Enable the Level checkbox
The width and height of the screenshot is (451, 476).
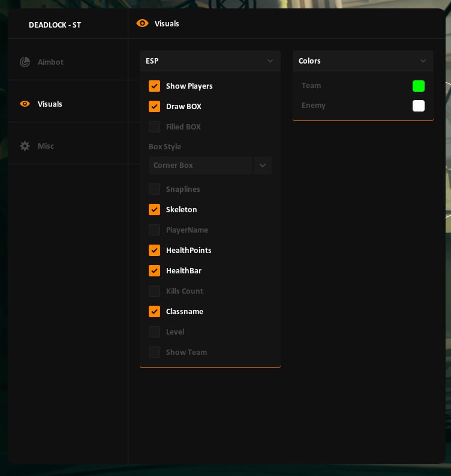click(x=154, y=332)
